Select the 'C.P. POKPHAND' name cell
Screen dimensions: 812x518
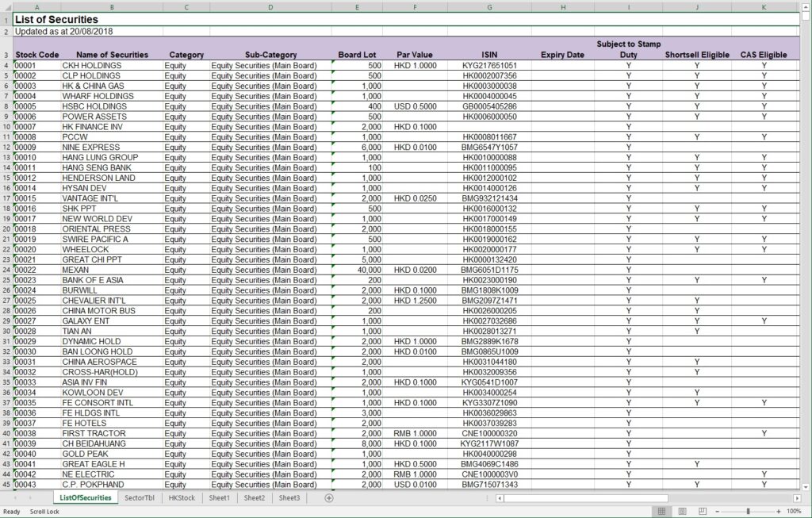click(112, 485)
